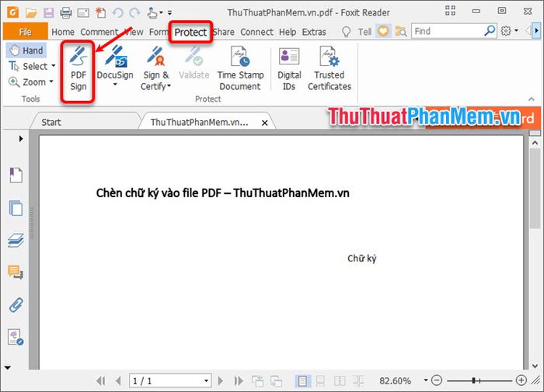
Task: Activate the Hand tool
Action: [x=26, y=50]
